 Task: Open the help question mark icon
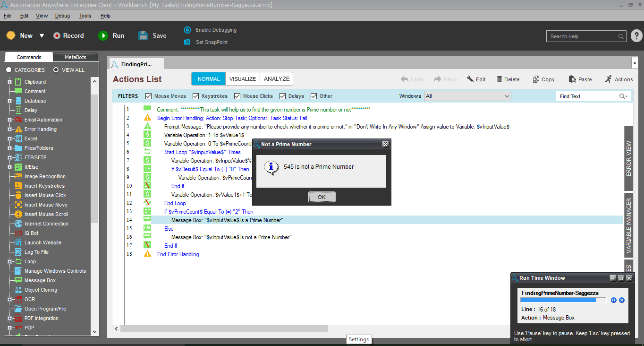pos(636,36)
